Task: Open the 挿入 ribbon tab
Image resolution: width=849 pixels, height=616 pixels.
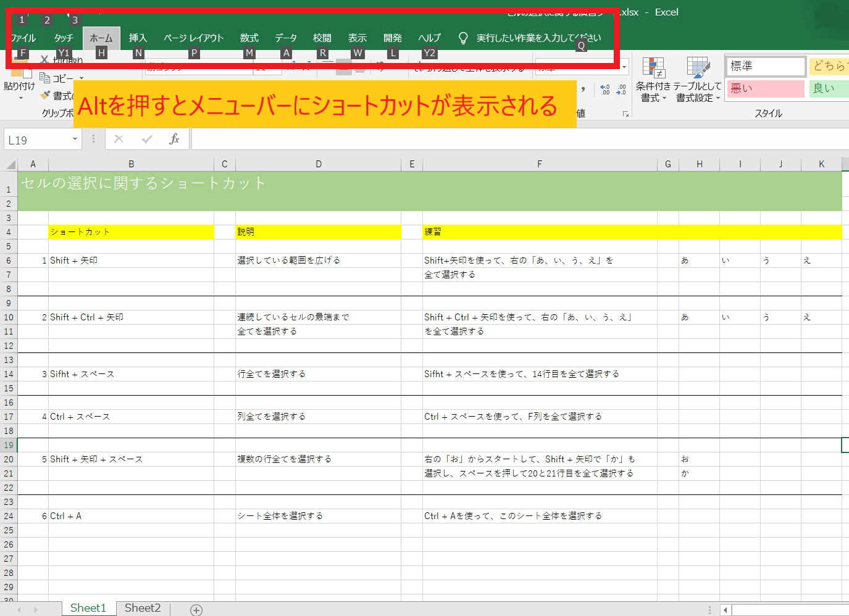Action: coord(138,38)
